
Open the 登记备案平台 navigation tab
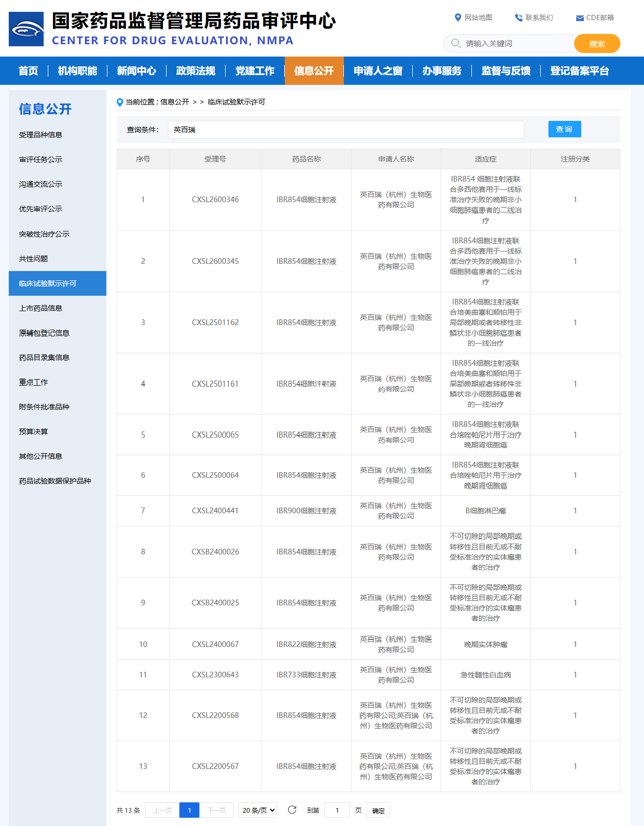point(580,70)
